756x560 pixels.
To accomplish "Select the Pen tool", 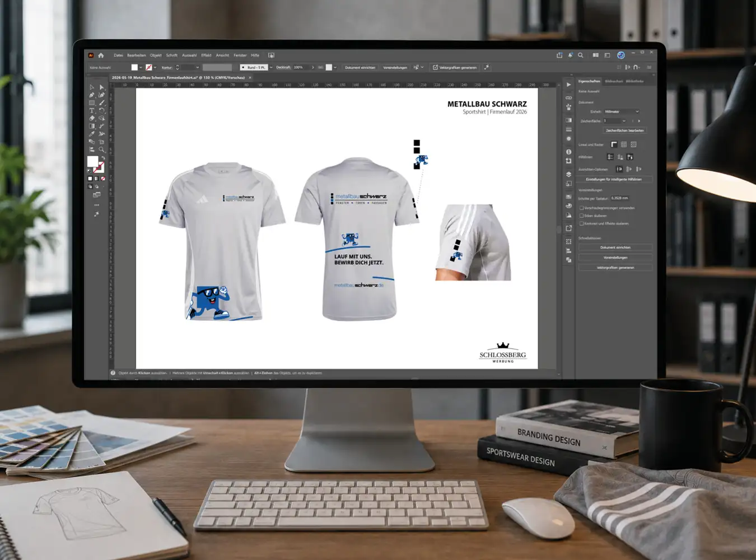I will tap(91, 95).
